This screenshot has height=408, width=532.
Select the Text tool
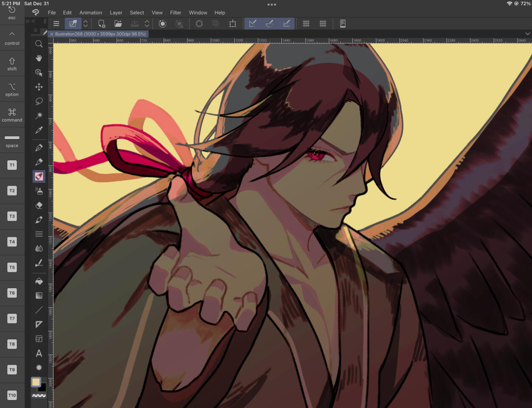click(x=39, y=353)
